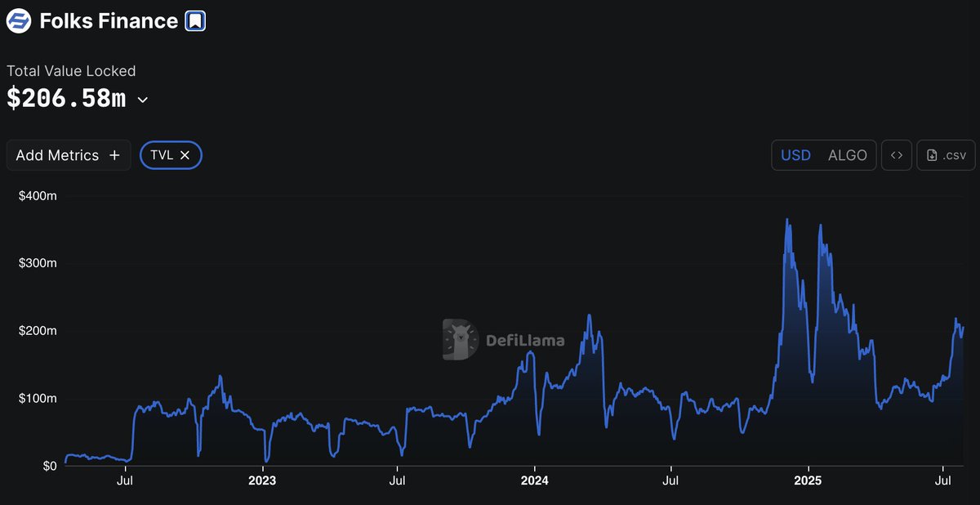Open the Folks Finance title link
The image size is (980, 505).
pos(109,20)
